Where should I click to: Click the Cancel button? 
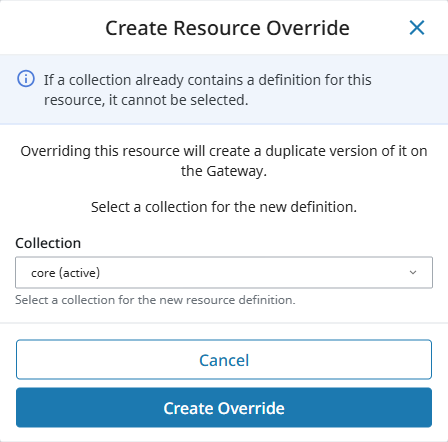coord(224,360)
